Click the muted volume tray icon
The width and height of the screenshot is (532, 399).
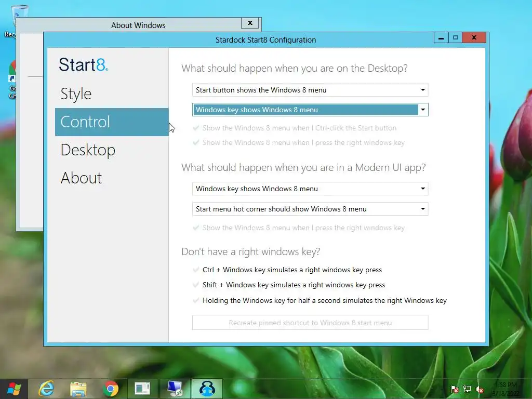coord(480,390)
